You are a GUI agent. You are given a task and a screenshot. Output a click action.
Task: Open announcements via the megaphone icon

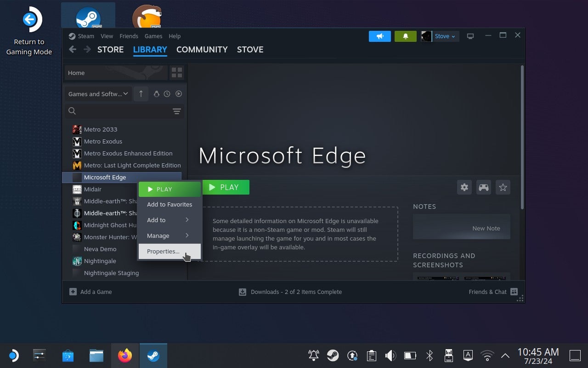(x=379, y=35)
